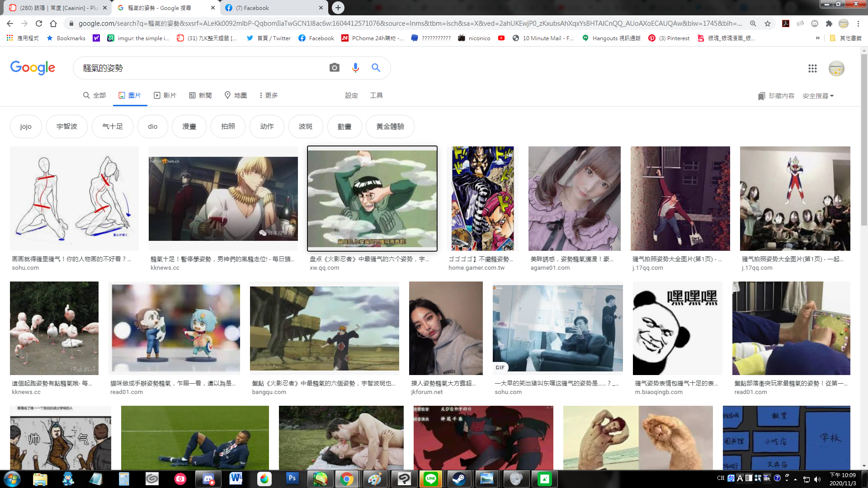Viewport: 868px width, 488px height.
Task: Open the 設定 settings link
Action: 351,95
